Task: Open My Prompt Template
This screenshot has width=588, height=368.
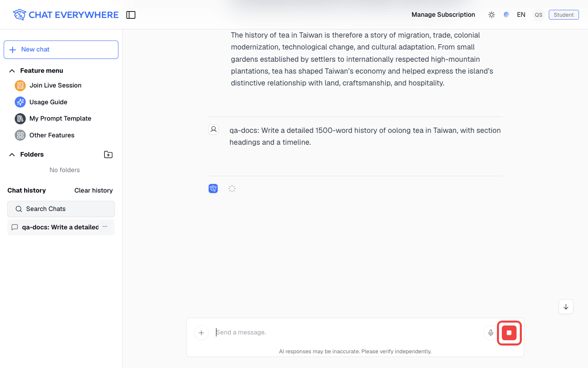Action: (53, 119)
